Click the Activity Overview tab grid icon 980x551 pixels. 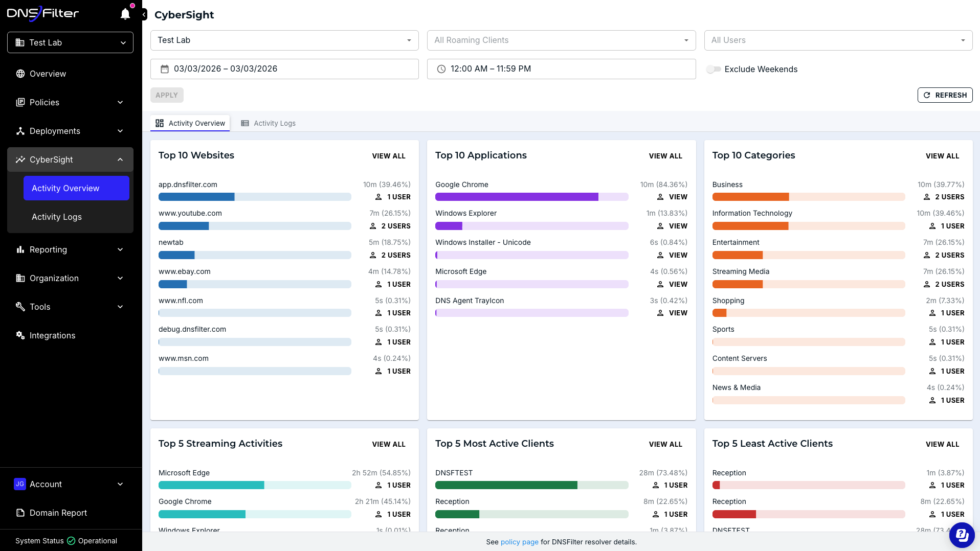160,123
